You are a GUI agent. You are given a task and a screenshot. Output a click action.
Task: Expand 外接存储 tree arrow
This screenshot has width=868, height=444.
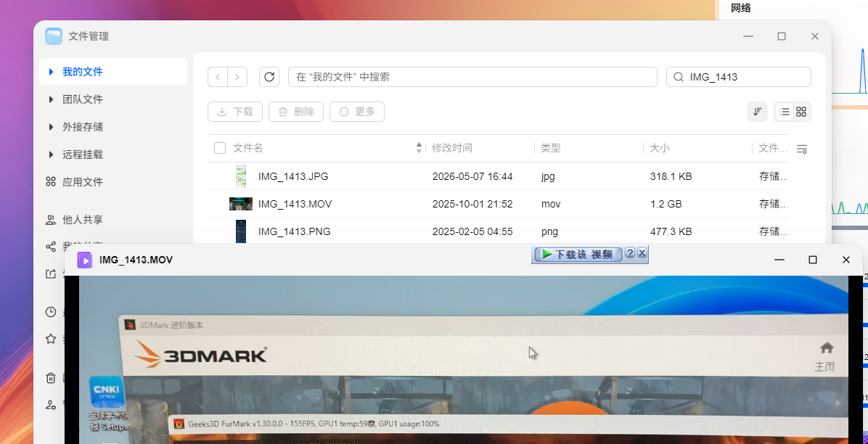52,128
